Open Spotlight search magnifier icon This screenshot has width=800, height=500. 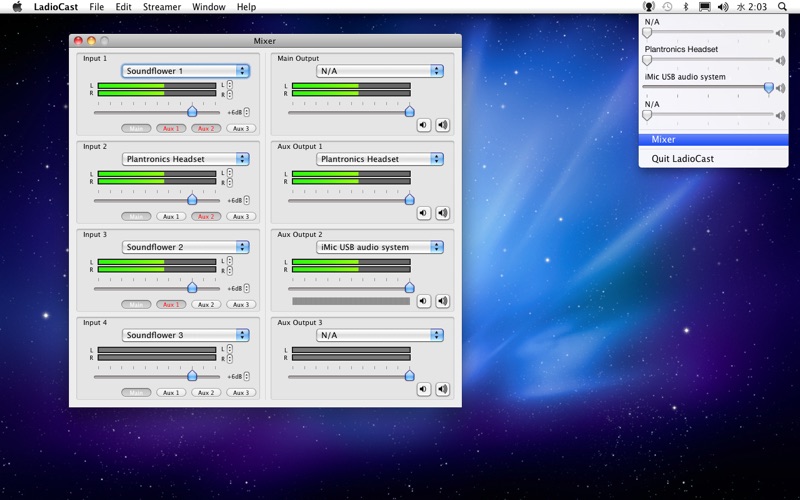782,7
